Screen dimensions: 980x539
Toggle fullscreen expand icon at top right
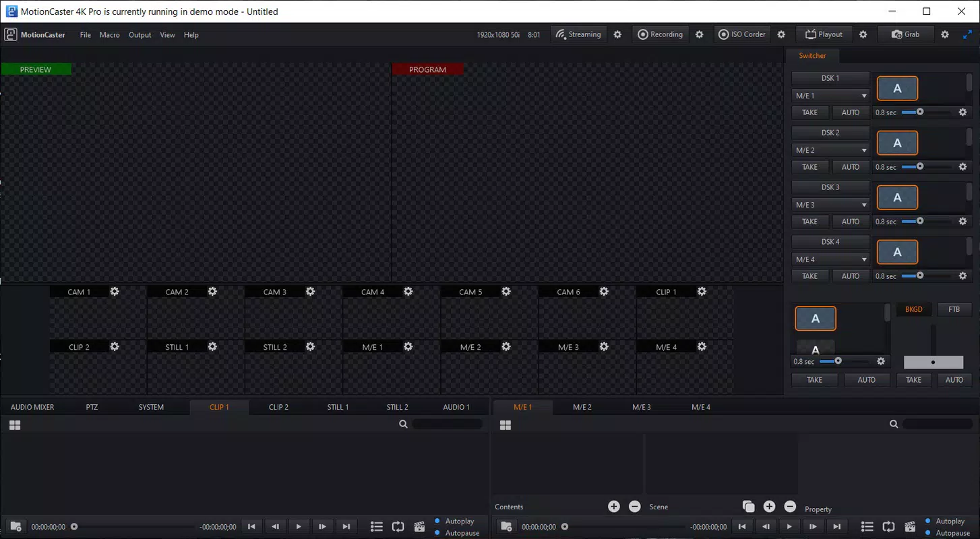(x=967, y=34)
